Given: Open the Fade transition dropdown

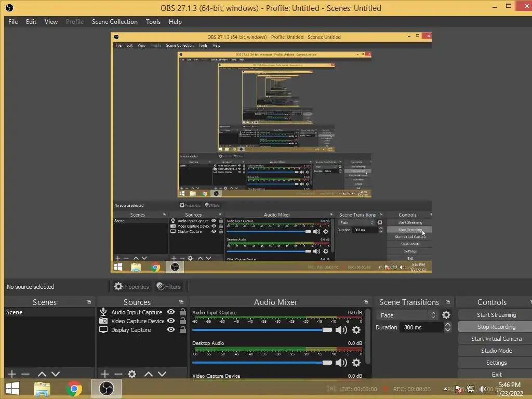Looking at the screenshot, I should 407,315.
